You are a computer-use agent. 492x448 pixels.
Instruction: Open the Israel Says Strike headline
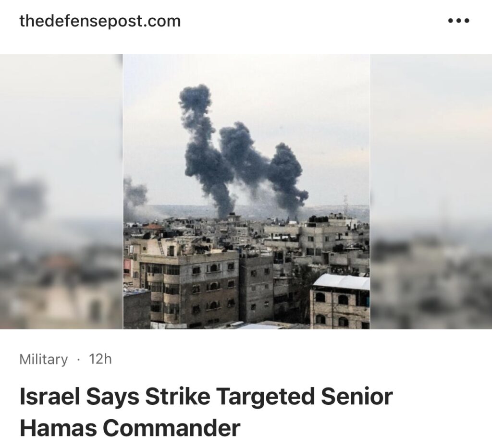(x=206, y=396)
